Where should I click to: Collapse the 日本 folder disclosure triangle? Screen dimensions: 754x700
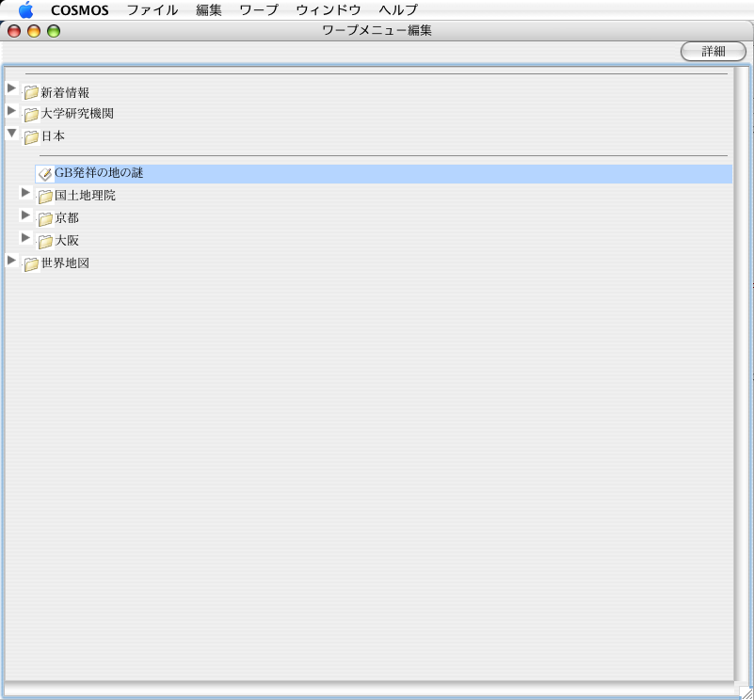[x=11, y=134]
